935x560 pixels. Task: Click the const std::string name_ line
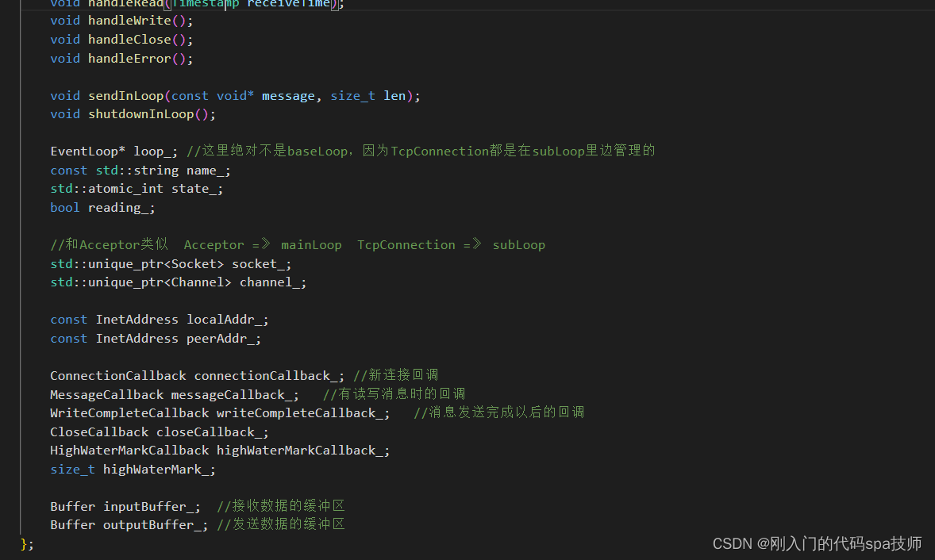pyautogui.click(x=140, y=171)
